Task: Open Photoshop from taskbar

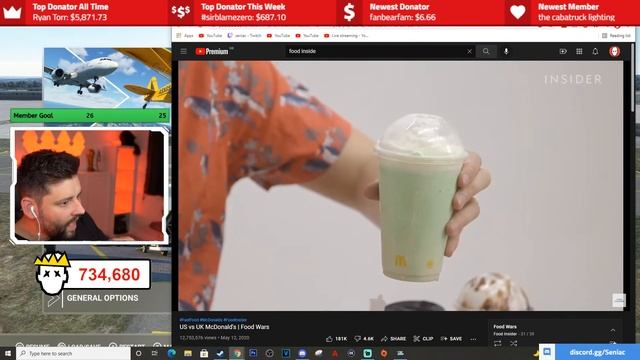Action: pos(253,353)
